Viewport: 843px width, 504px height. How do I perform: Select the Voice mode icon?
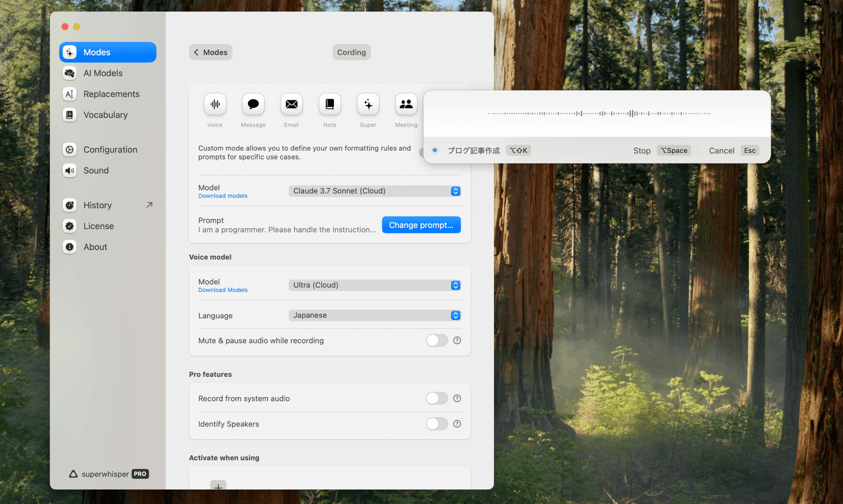click(x=215, y=104)
